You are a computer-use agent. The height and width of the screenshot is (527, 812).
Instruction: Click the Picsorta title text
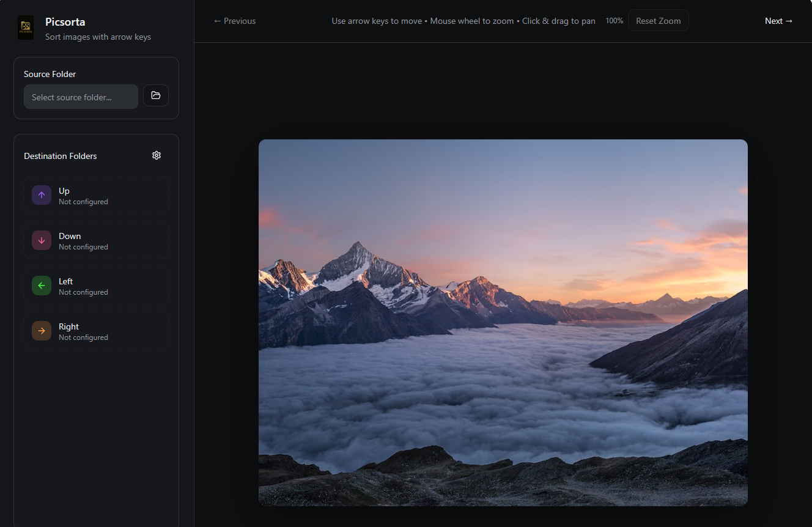click(x=65, y=21)
